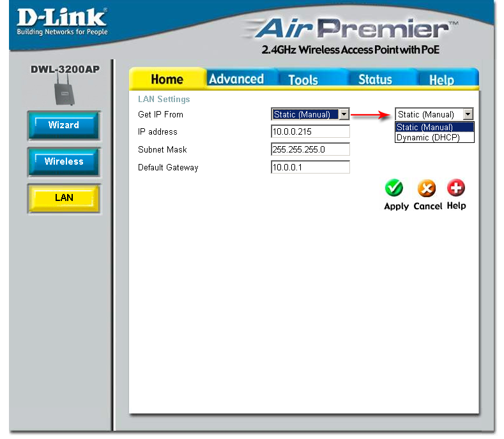Click the red Help plus icon
The width and height of the screenshot is (504, 439).
[456, 188]
